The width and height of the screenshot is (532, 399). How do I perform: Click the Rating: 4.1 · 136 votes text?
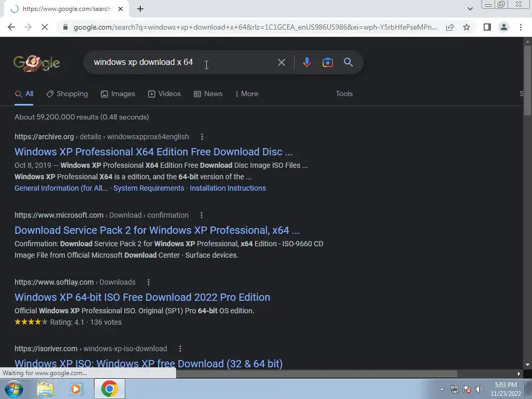(x=86, y=322)
